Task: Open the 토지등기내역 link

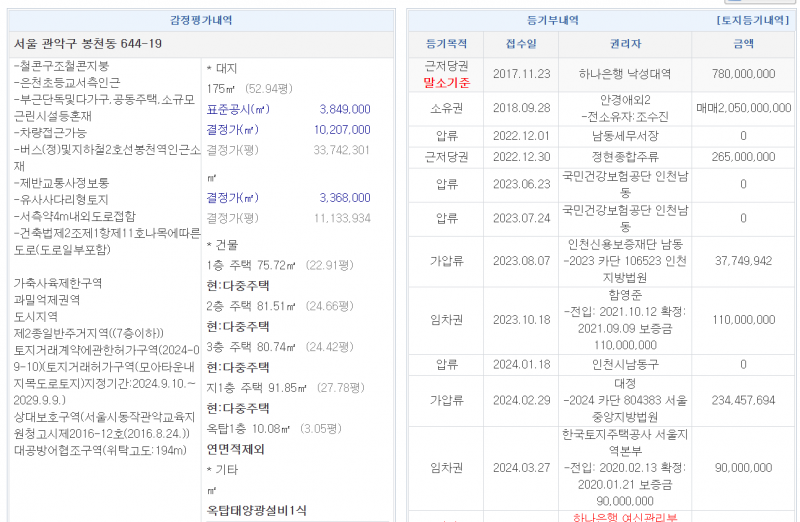Action: click(755, 20)
